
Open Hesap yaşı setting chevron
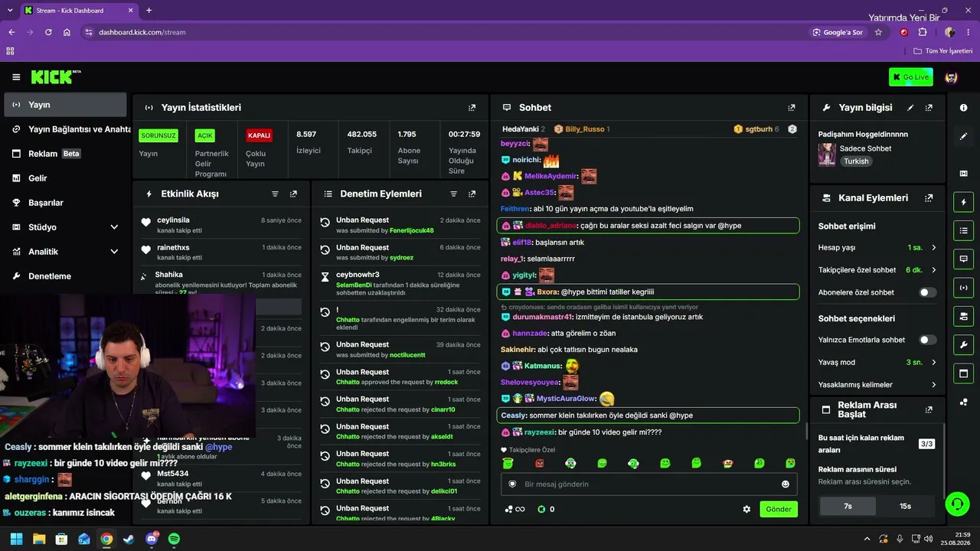[933, 248]
